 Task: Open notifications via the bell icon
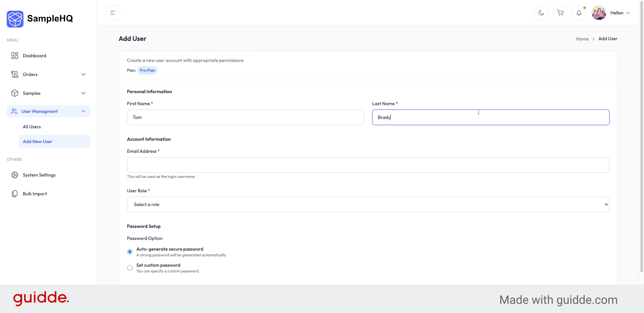pos(579,12)
